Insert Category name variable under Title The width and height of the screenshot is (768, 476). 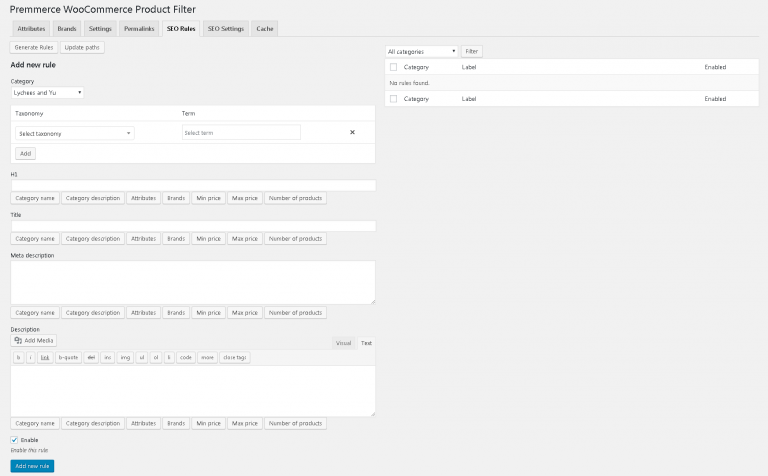[35, 239]
